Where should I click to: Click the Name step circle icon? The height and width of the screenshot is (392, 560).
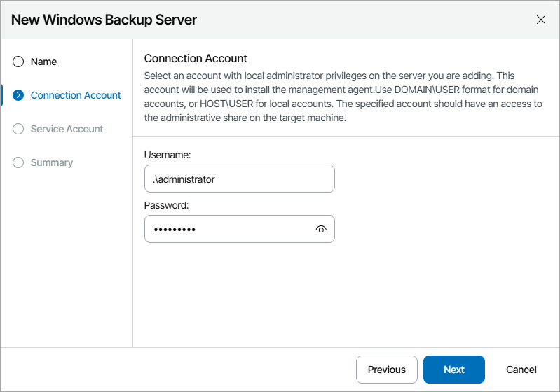tap(18, 62)
